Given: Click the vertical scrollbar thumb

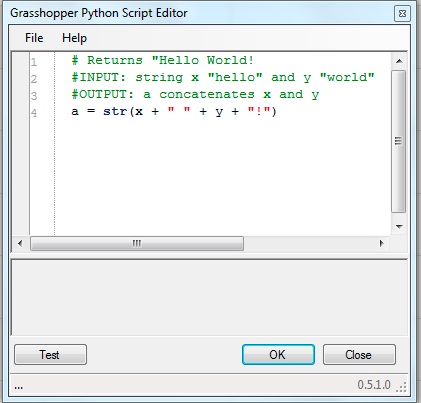Looking at the screenshot, I should pyautogui.click(x=398, y=141).
